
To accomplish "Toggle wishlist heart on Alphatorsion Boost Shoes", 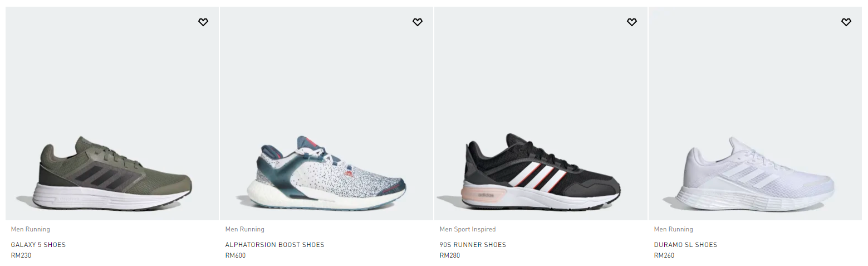I will (418, 22).
